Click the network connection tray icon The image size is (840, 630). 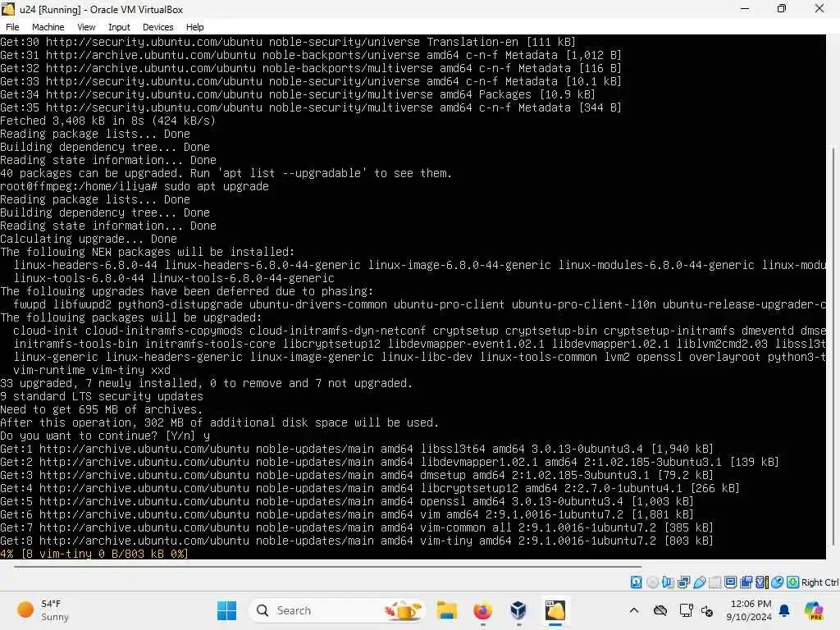tap(686, 610)
